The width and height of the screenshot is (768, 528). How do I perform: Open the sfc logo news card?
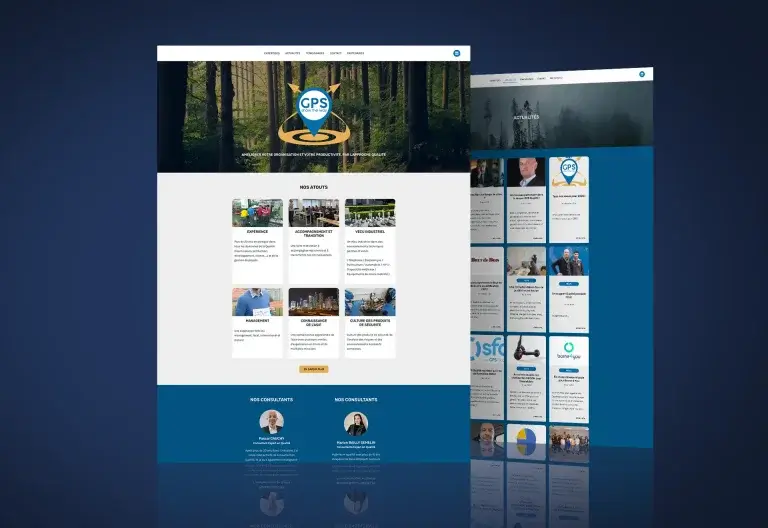[487, 377]
